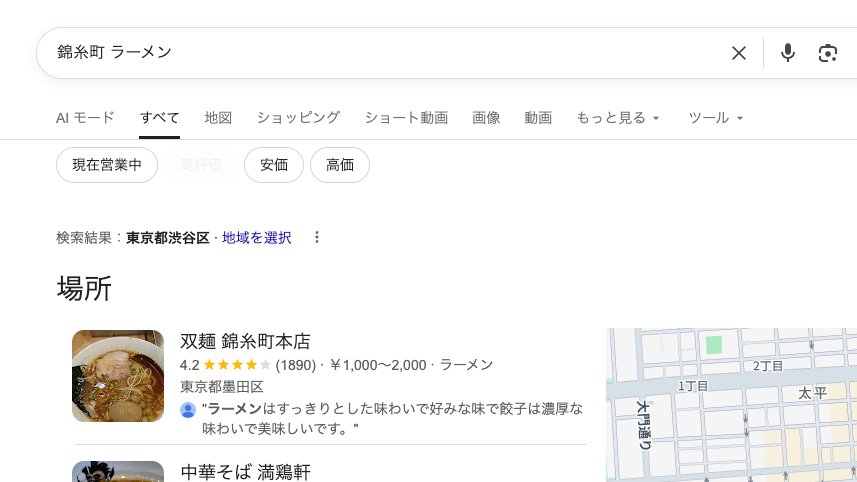
Task: Open 中華そば 満鶏軒 listing
Action: (x=245, y=471)
